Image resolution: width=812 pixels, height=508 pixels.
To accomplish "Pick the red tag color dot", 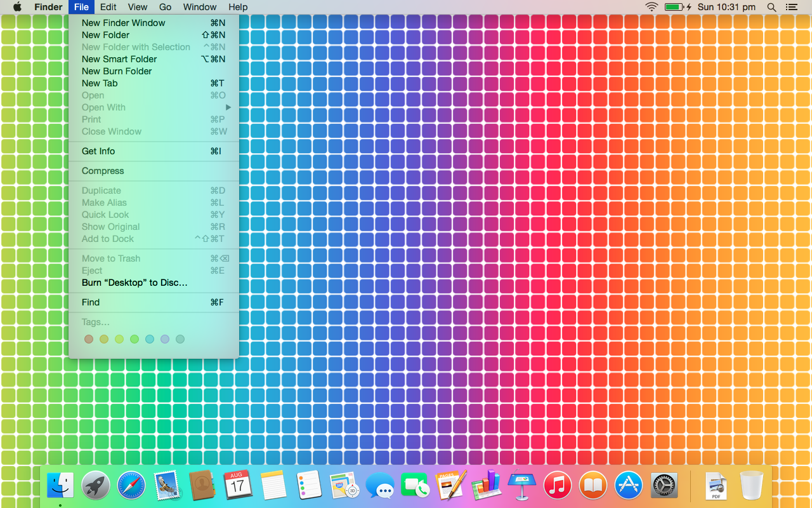I will pyautogui.click(x=89, y=339).
